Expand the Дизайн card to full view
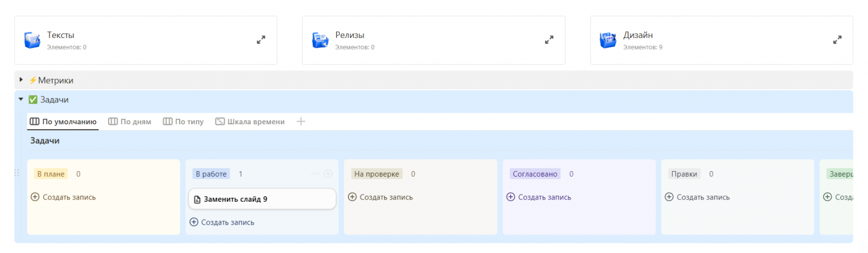This screenshot has width=868, height=253. (x=837, y=40)
